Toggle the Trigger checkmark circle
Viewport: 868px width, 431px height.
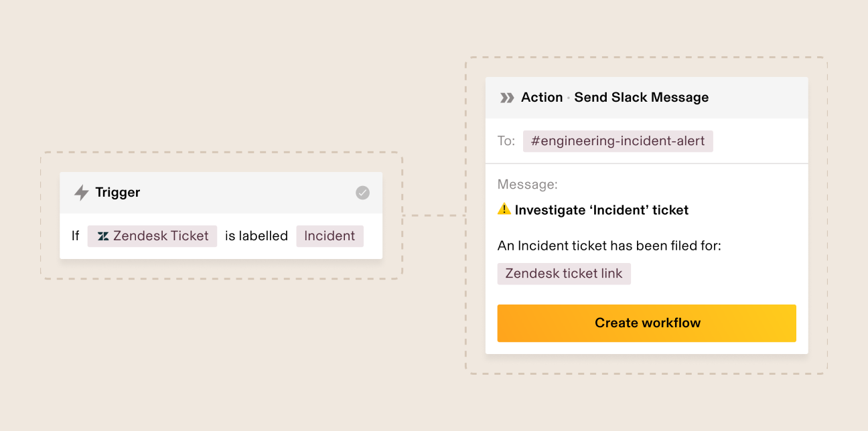click(362, 193)
